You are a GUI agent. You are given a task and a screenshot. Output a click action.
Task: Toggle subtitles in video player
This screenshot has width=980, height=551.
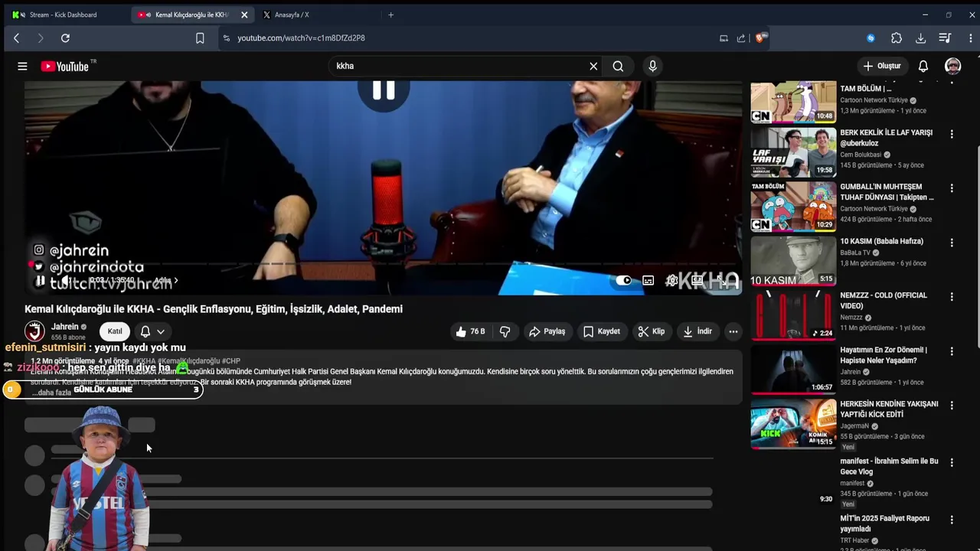[x=648, y=281]
